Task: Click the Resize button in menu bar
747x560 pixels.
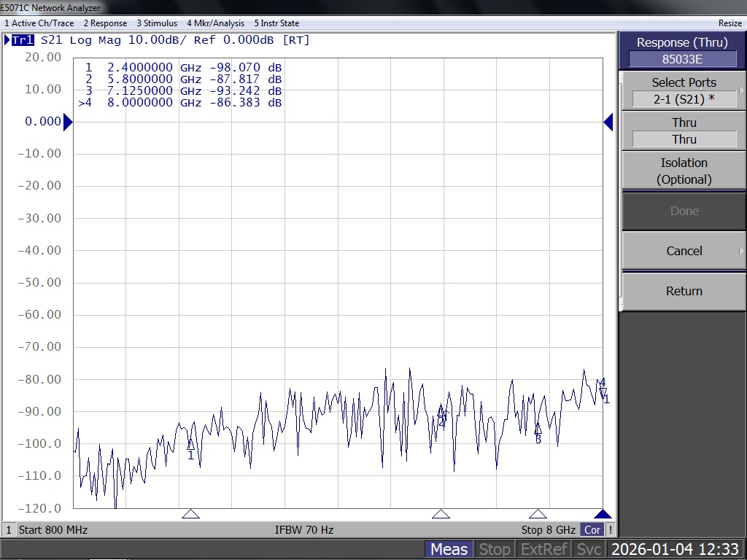Action: [729, 23]
